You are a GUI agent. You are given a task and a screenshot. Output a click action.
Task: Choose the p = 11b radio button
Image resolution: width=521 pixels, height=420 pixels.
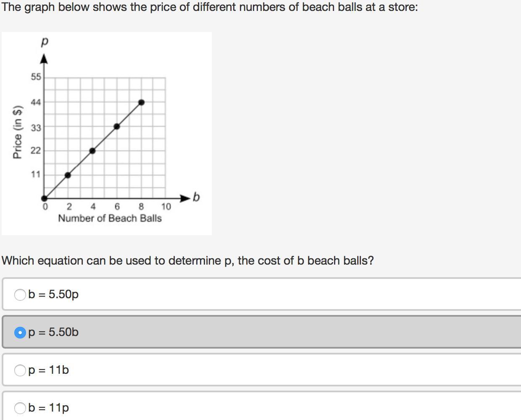(20, 370)
